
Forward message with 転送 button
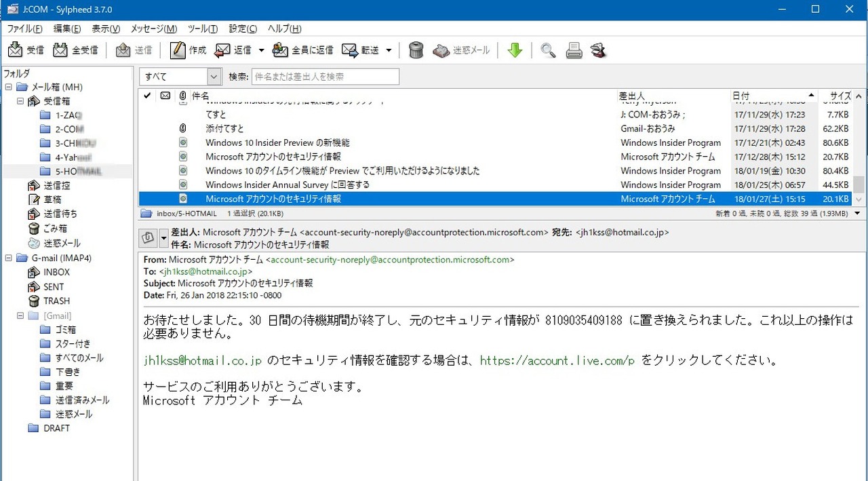click(360, 50)
